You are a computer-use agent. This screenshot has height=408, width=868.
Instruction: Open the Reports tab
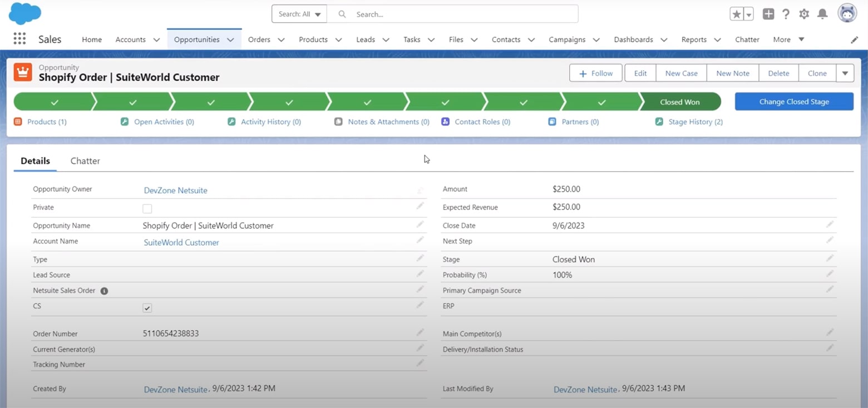pyautogui.click(x=694, y=39)
